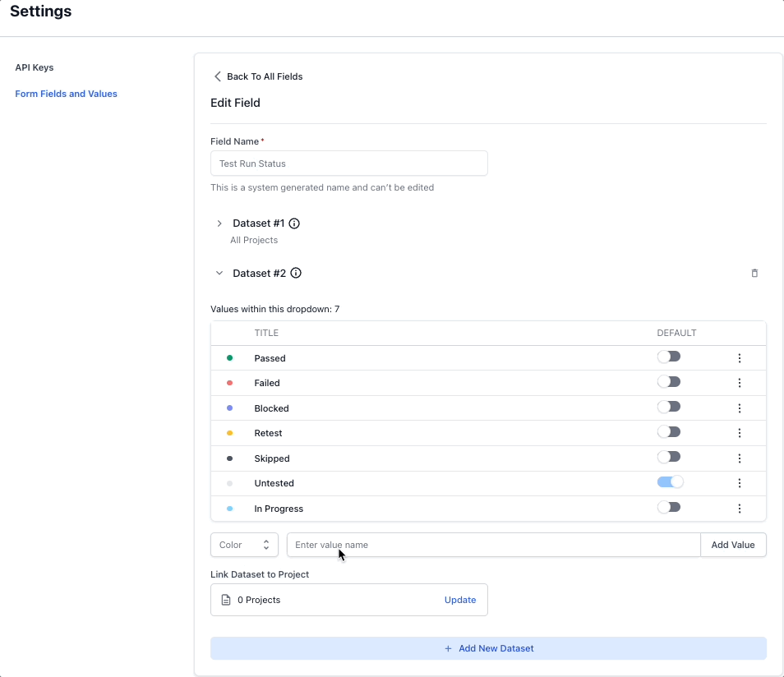The width and height of the screenshot is (784, 677).
Task: Enable default toggle for Retest
Action: tap(669, 432)
